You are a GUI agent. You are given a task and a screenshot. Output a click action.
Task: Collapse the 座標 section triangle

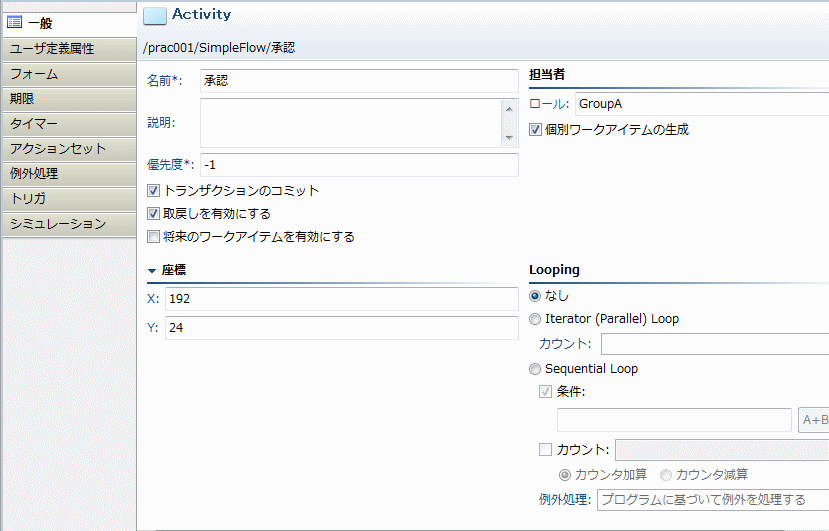pyautogui.click(x=152, y=271)
